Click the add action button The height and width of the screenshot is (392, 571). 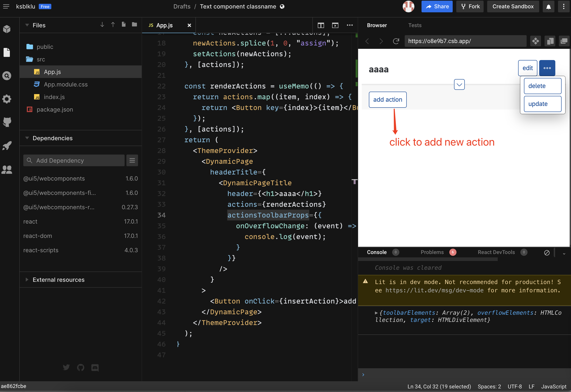click(387, 99)
